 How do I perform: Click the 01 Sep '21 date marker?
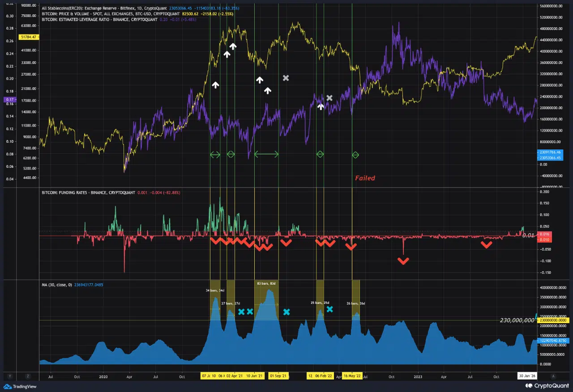278,376
